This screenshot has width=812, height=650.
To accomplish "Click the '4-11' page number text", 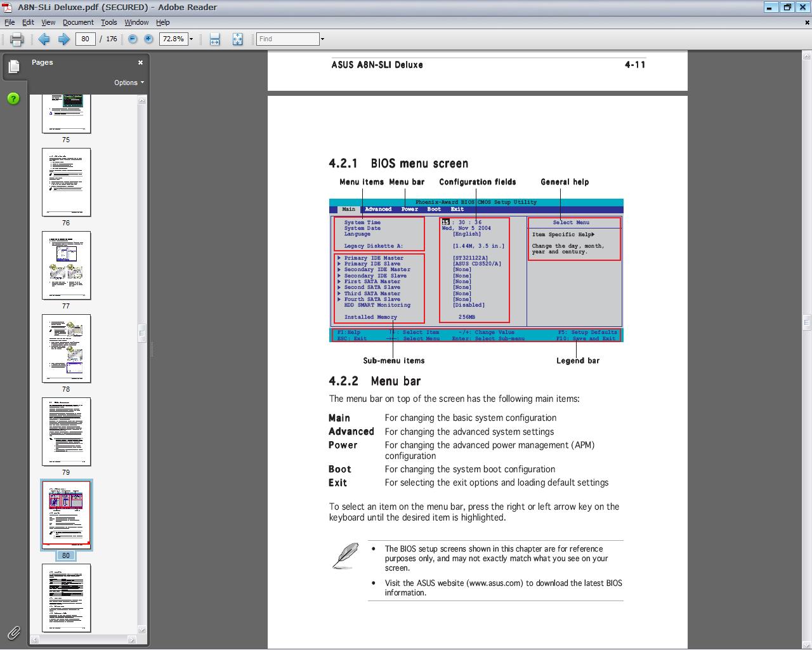I will tap(635, 65).
